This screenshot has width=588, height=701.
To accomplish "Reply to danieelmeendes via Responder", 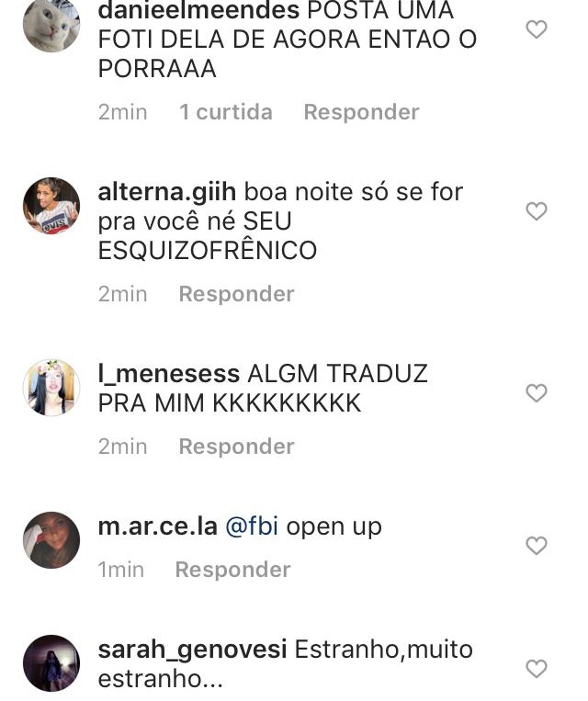I will pyautogui.click(x=361, y=112).
